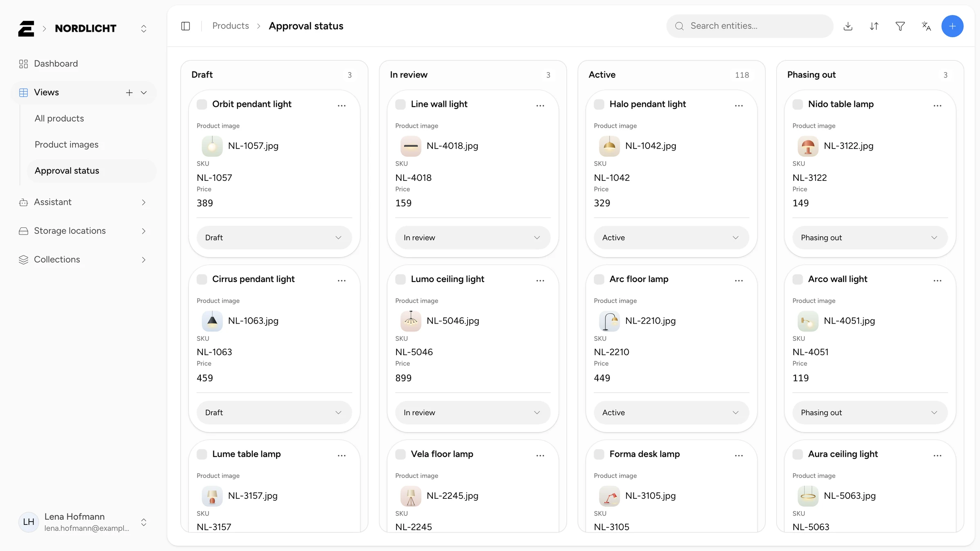The width and height of the screenshot is (980, 551).
Task: Select the Halo pendant light checkbox
Action: click(599, 104)
